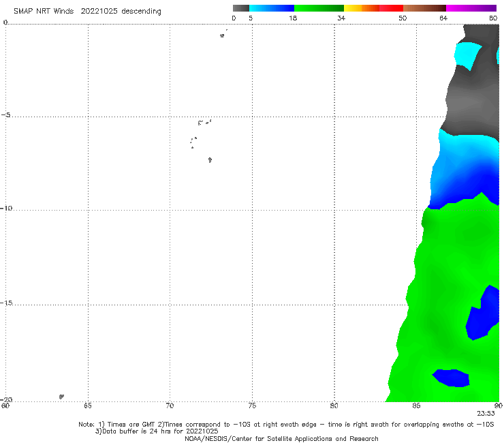Image resolution: width=504 pixels, height=443 pixels.
Task: Click the word 'descending' in title
Action: click(x=142, y=12)
